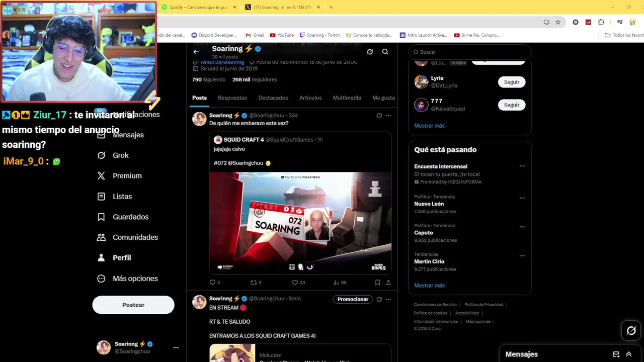Viewport: 644px width, 362px height.
Task: Click Grok icon on the EN STREAM post
Action: [379, 299]
